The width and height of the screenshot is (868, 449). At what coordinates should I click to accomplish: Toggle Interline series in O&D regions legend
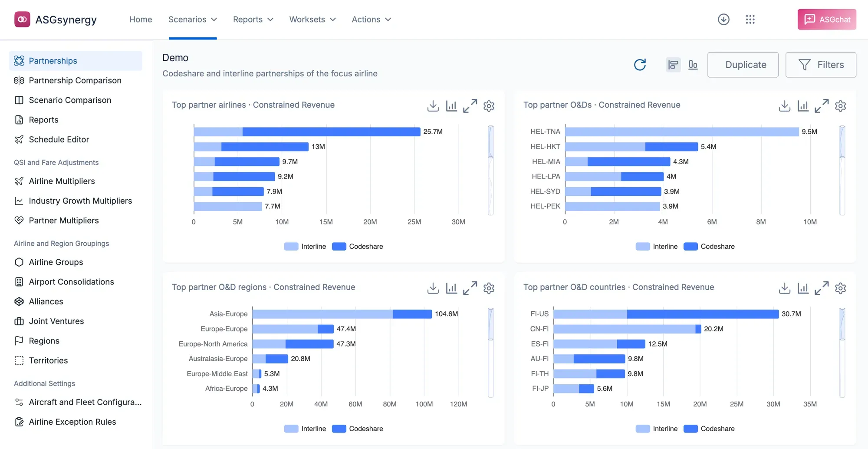pos(305,429)
